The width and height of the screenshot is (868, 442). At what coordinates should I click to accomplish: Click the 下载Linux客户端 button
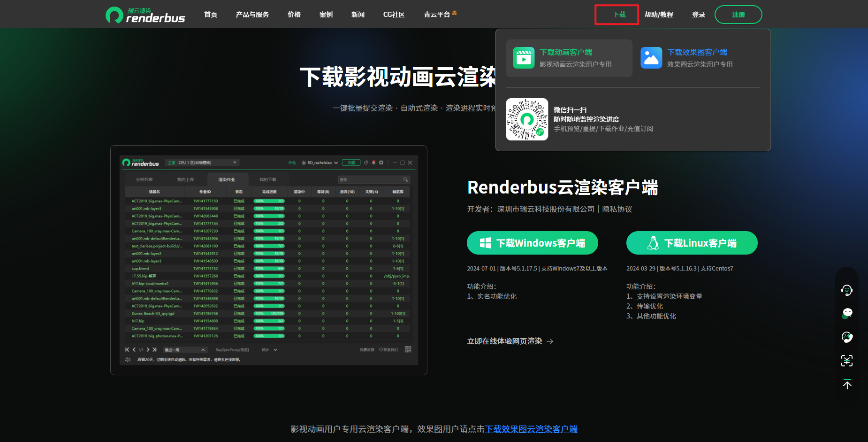pyautogui.click(x=692, y=243)
